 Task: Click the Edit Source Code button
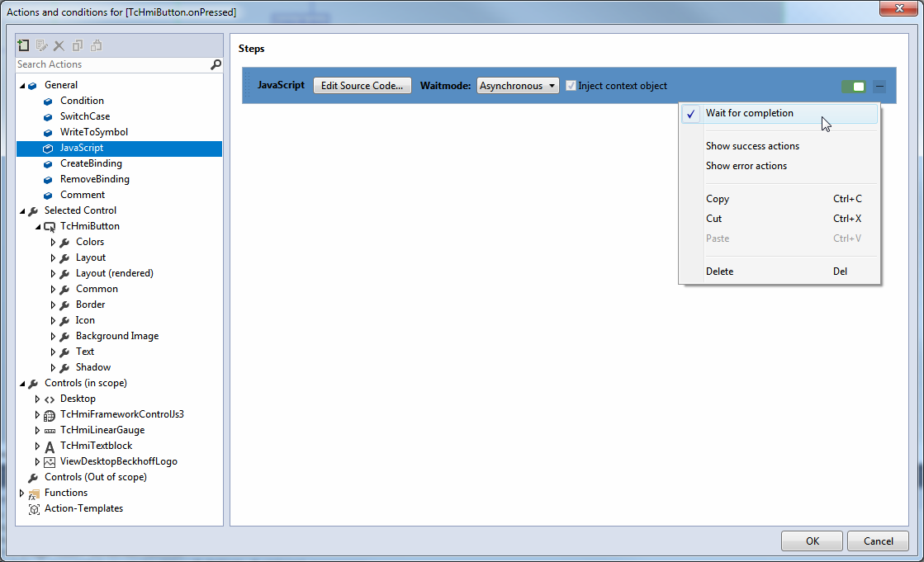(x=362, y=86)
